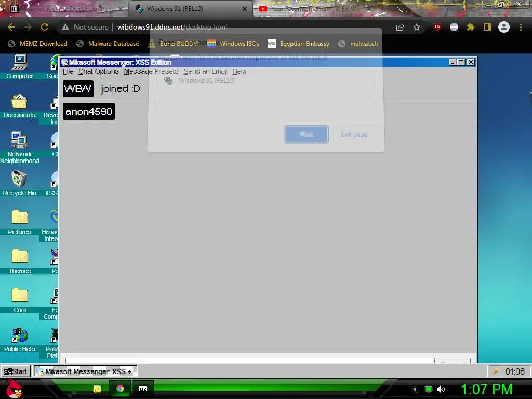Open the Public Beta shortcut icon
The height and width of the screenshot is (399, 532).
coord(20,339)
